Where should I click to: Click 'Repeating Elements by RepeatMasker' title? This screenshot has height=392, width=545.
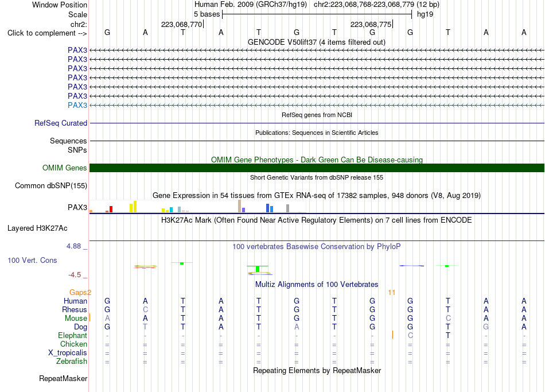coord(317,370)
